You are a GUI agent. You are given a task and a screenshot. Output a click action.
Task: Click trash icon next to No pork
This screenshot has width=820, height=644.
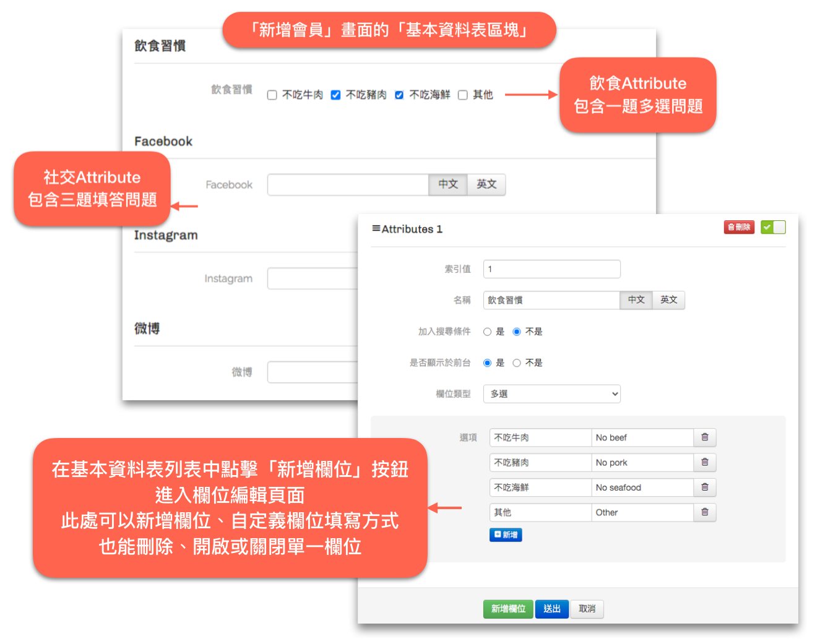coord(704,462)
